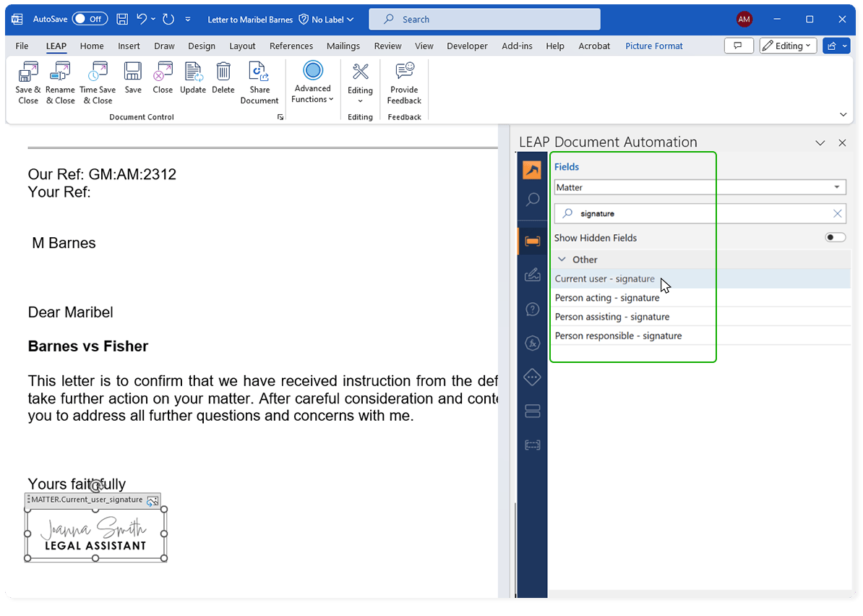
Task: Open the Layout tab
Action: tap(242, 46)
